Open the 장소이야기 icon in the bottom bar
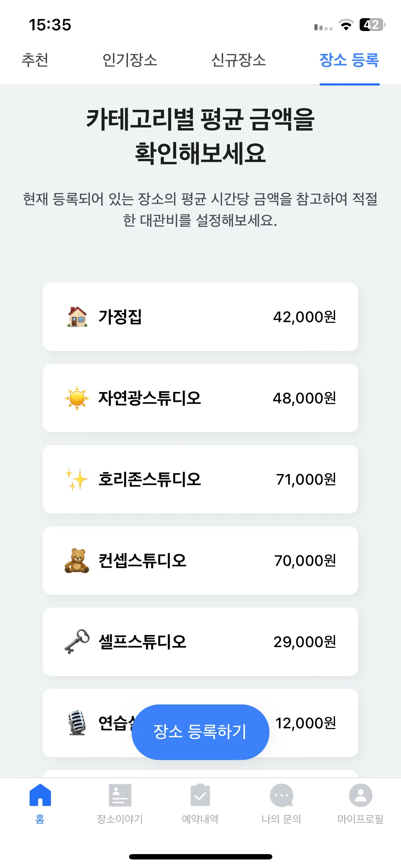The width and height of the screenshot is (401, 868). [x=120, y=795]
